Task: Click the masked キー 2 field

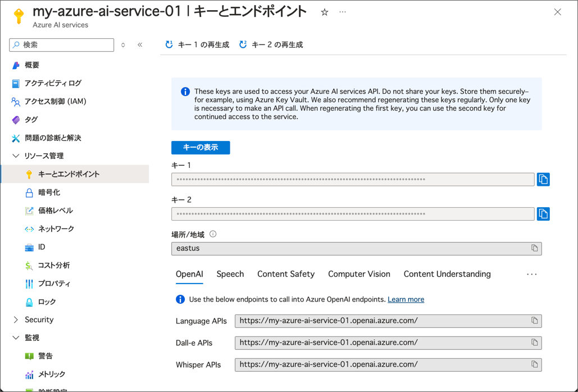Action: (353, 213)
